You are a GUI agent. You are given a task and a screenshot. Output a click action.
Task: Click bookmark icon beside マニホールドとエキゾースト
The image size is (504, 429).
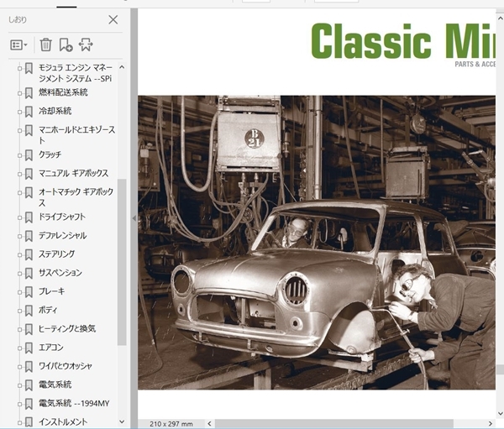[29, 131]
